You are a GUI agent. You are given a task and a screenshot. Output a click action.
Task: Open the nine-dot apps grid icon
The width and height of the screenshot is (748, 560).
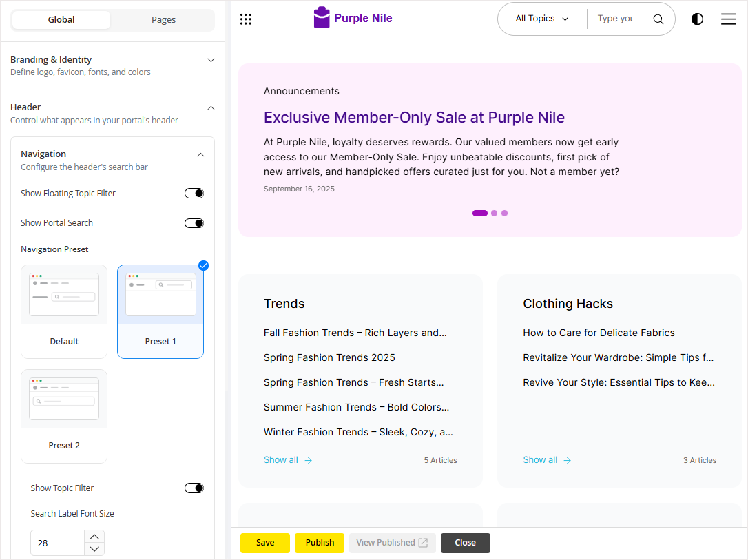pos(246,19)
